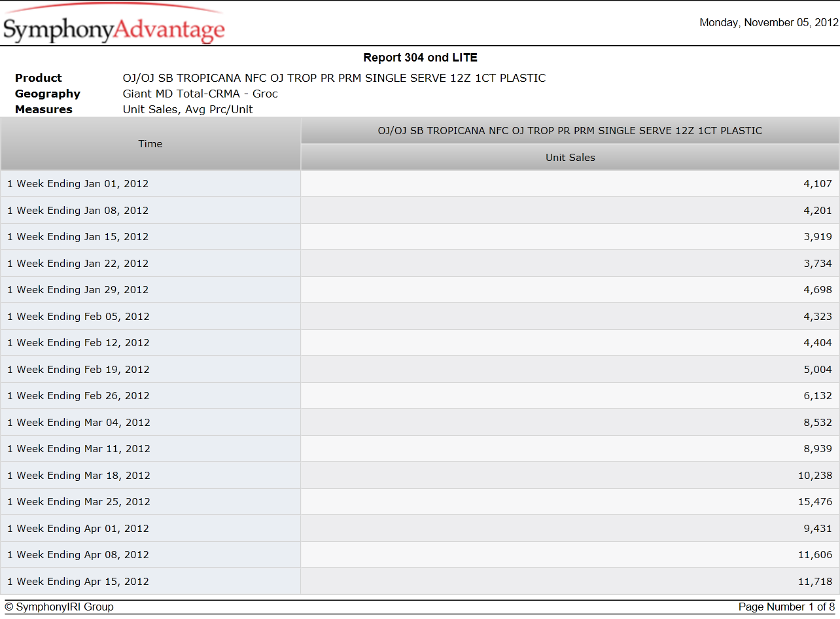Select row 1 Week Ending Mar 04, 2012
Viewport: 840px width, 619px height.
(420, 422)
